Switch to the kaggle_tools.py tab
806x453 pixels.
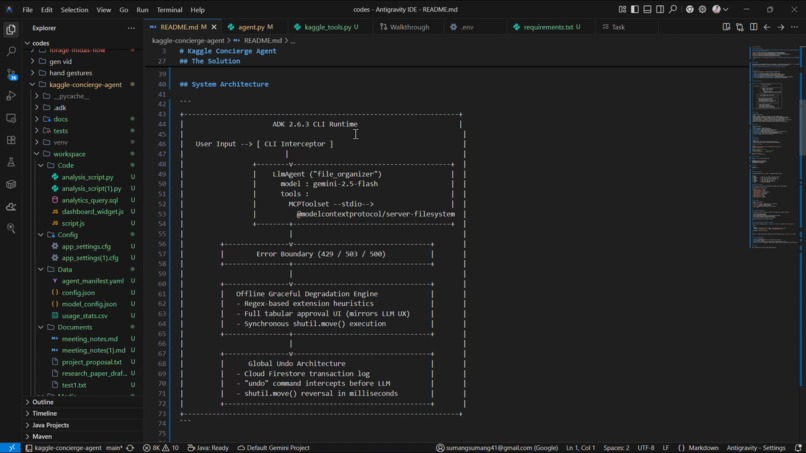(x=327, y=27)
